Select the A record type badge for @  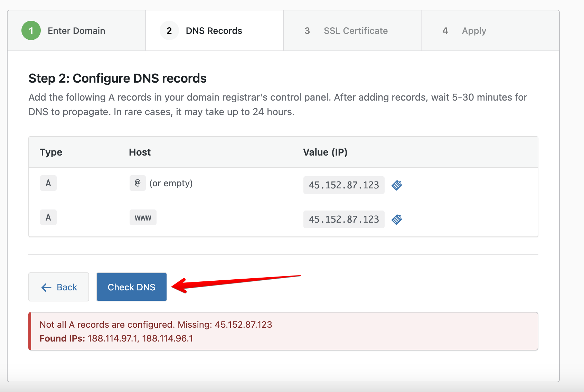48,183
